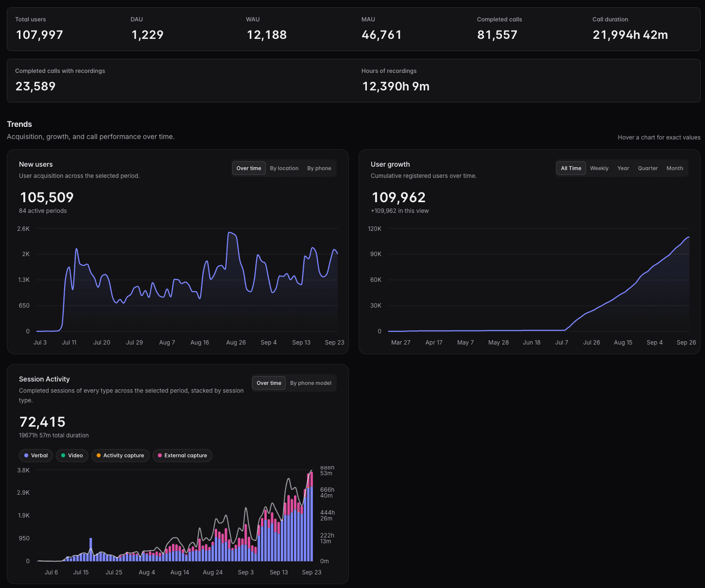Screen dimensions: 705x588
Task: Select Over time tab in Session Activity
Action: pos(269,383)
